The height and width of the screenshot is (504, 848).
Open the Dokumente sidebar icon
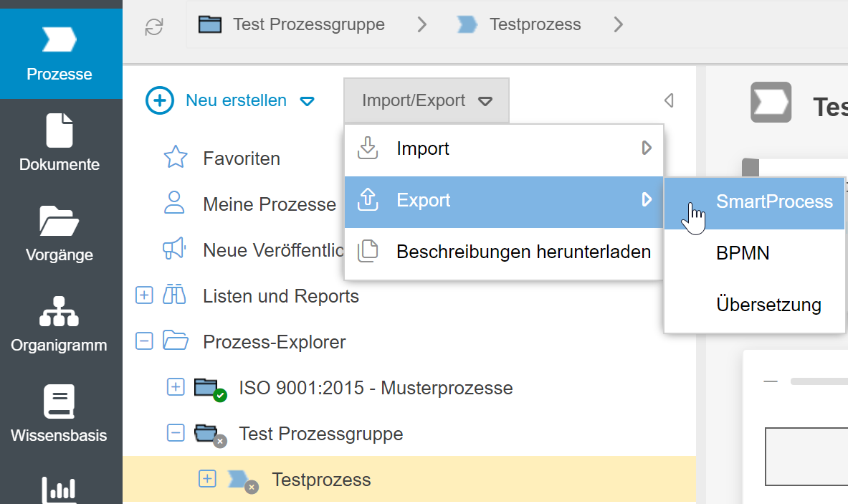point(59,132)
